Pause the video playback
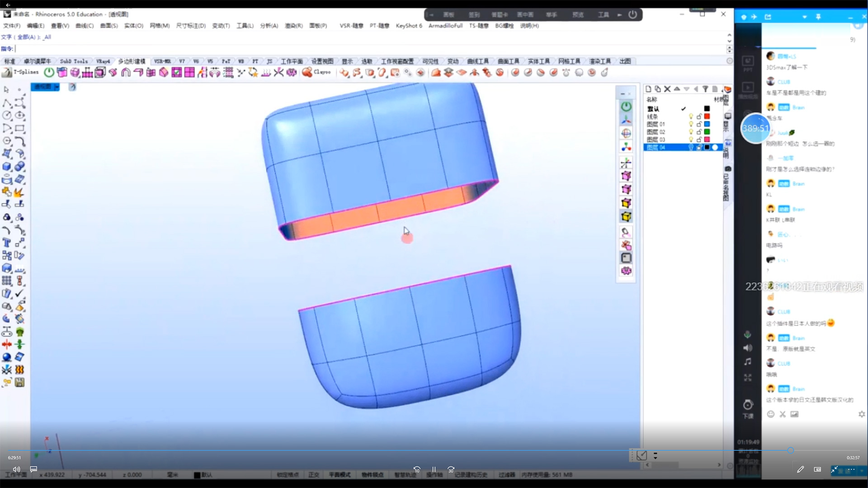 [x=434, y=469]
